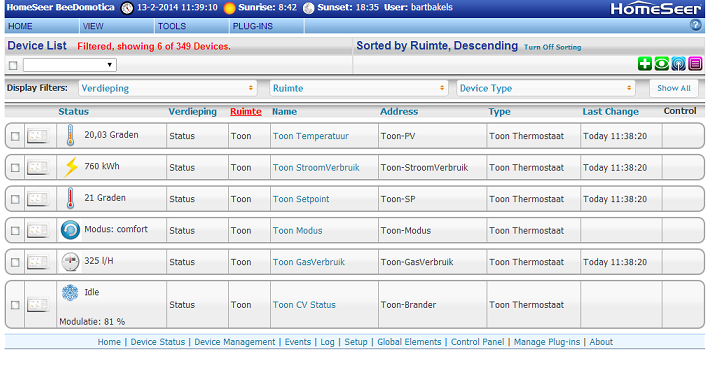
Task: Open the Ruimte filter dropdown
Action: tap(359, 88)
